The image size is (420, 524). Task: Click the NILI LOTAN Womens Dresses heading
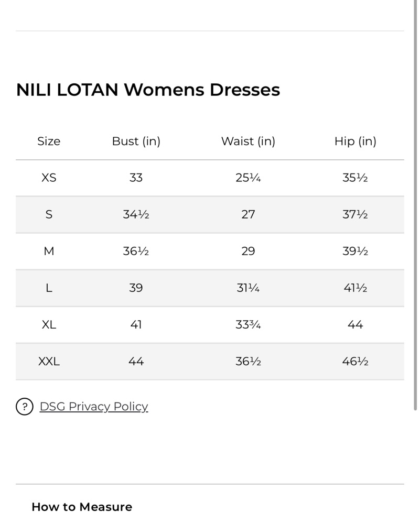pyautogui.click(x=148, y=90)
